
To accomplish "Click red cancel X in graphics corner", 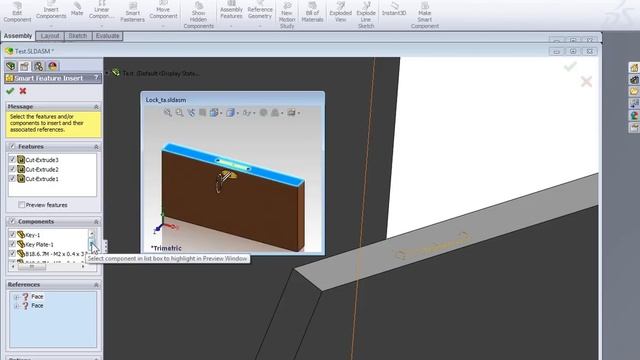I will [x=587, y=82].
